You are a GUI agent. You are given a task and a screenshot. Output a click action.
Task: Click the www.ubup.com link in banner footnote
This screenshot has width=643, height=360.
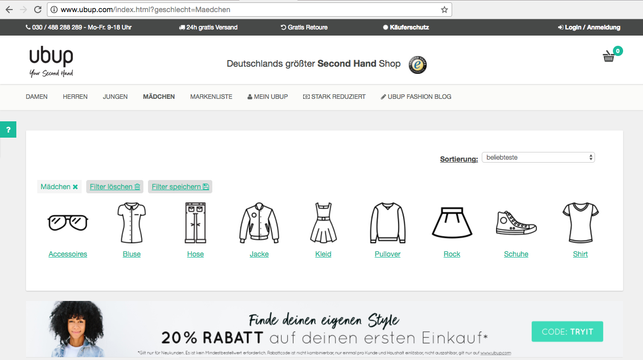(x=495, y=353)
